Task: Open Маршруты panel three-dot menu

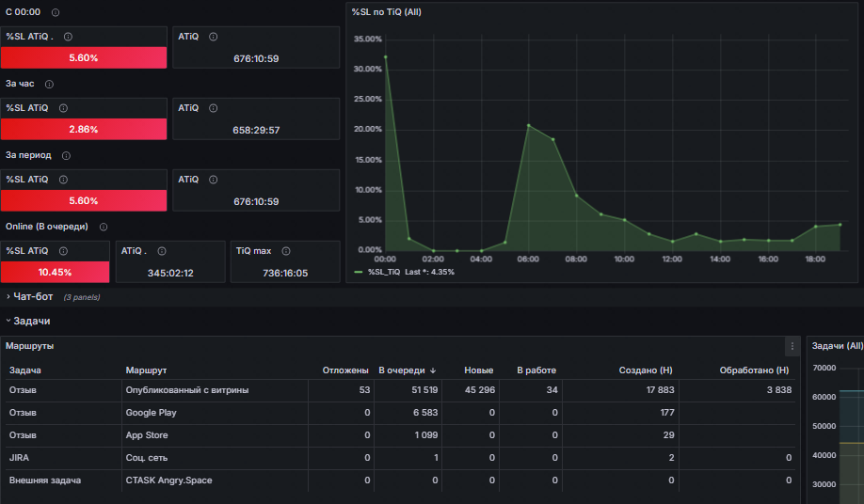Action: 792,346
